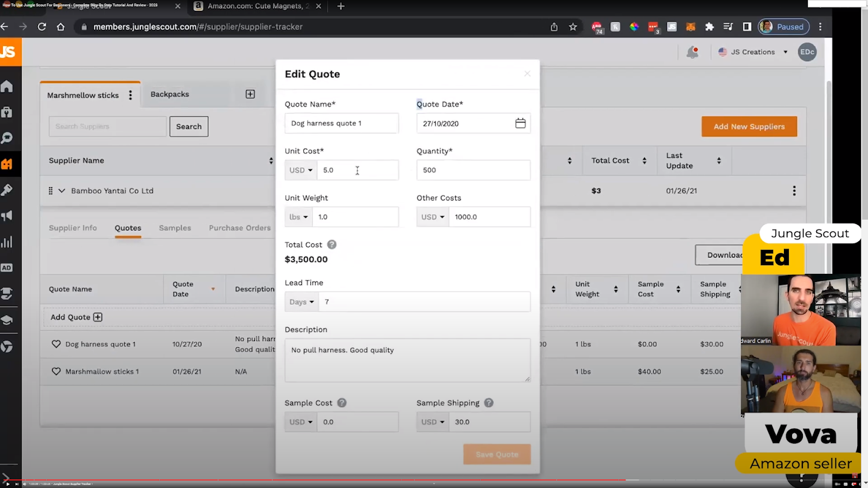Open the graduation cap Academy icon in sidebar

click(7, 320)
